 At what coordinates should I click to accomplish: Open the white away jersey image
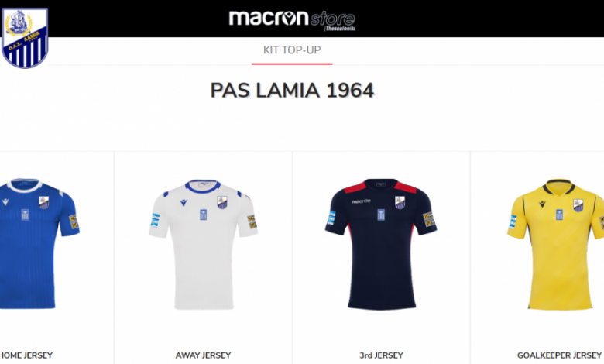click(203, 245)
